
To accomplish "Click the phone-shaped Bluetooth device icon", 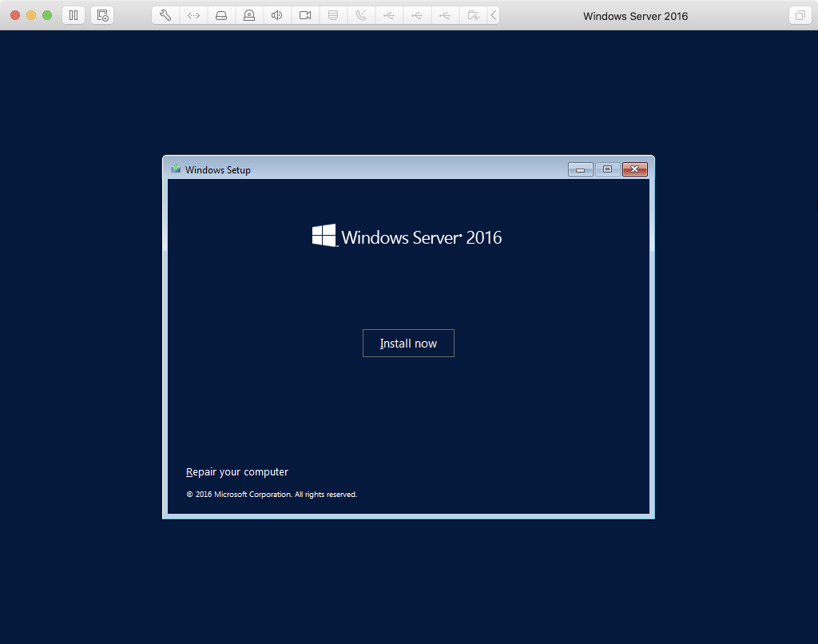I will (x=361, y=15).
